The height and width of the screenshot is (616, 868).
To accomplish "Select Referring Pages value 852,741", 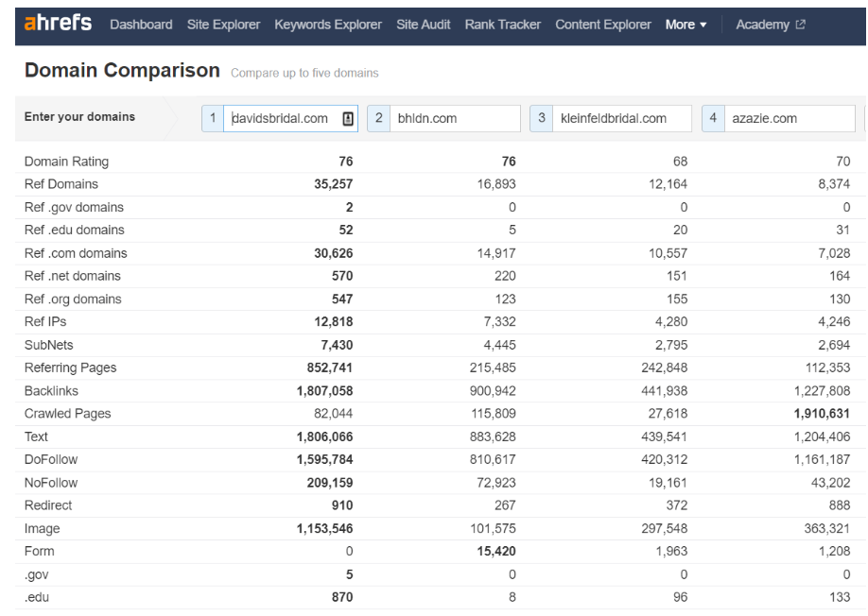I will [x=330, y=368].
